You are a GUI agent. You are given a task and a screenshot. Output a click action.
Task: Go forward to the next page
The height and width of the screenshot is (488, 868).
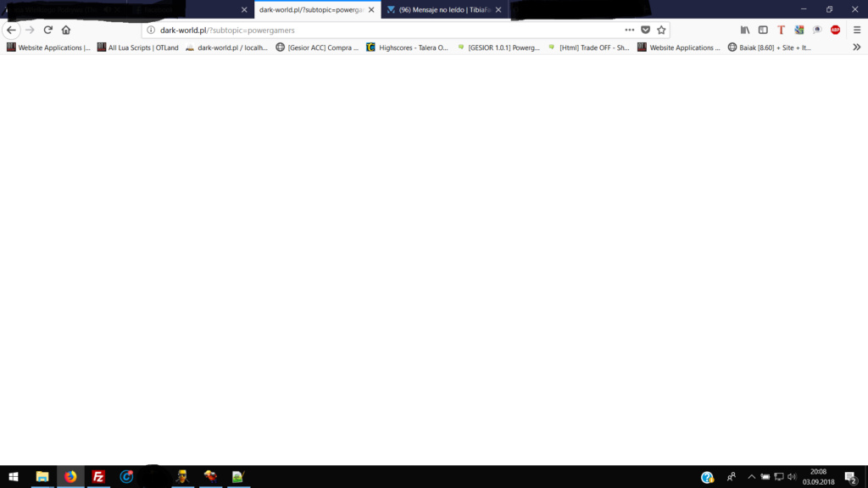(30, 30)
